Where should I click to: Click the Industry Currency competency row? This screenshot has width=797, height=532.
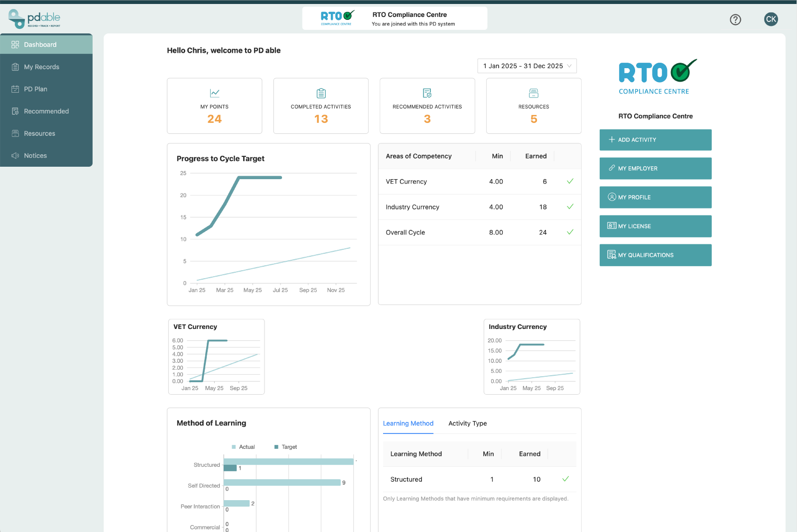pos(479,207)
